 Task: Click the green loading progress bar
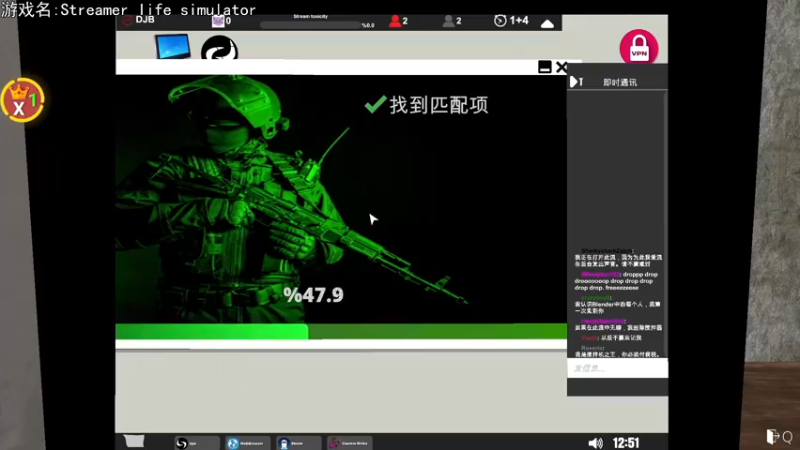point(341,332)
